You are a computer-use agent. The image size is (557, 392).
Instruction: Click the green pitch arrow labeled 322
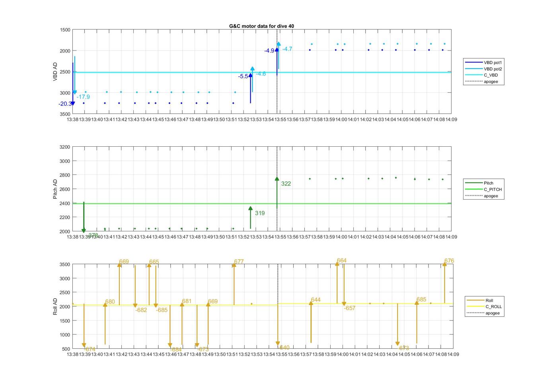[x=277, y=193]
